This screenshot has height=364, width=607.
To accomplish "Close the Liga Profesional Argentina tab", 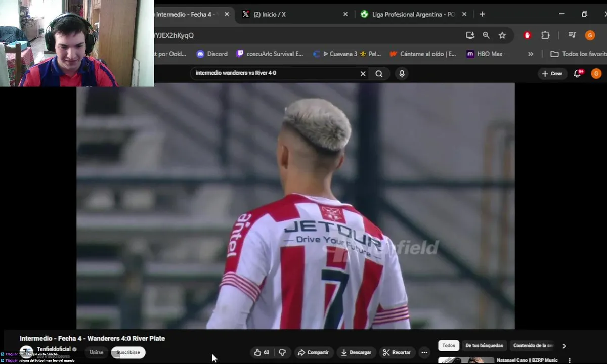I will coord(464,14).
